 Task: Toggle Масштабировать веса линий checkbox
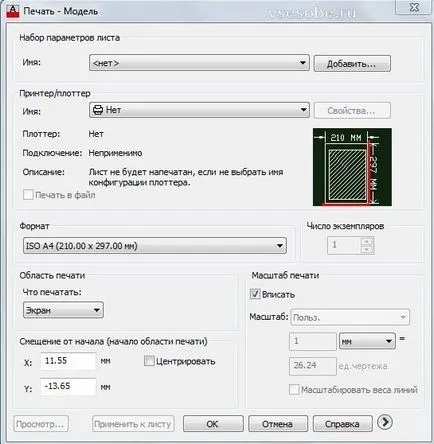(x=294, y=389)
